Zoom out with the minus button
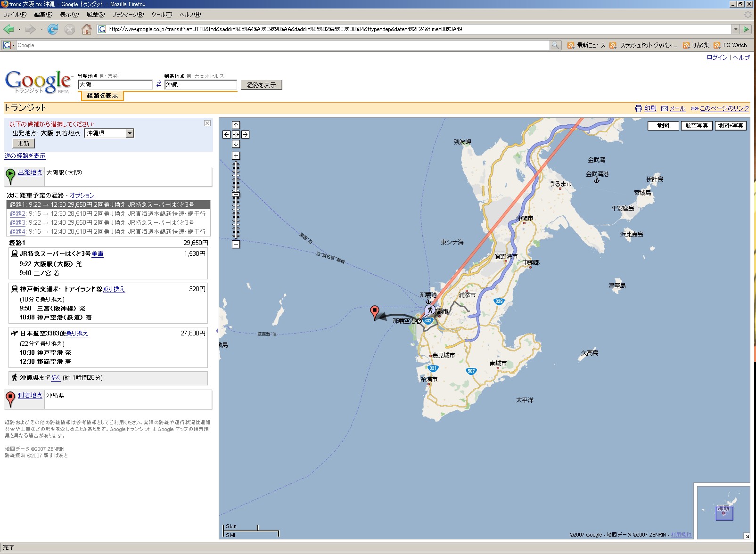This screenshot has width=756, height=554. (x=236, y=244)
